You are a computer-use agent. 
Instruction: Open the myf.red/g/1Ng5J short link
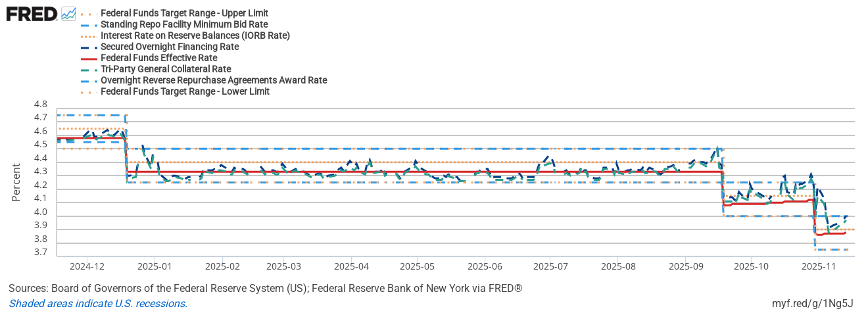pos(812,303)
